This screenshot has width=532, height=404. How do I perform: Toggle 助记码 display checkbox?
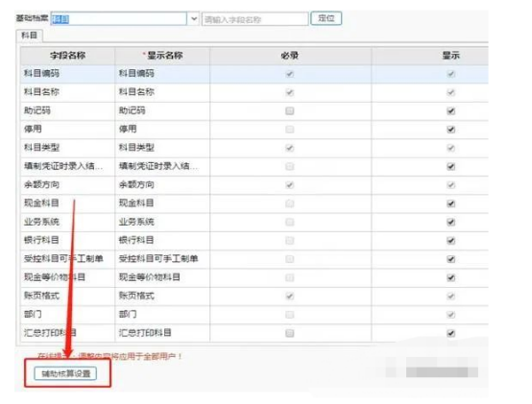click(x=451, y=110)
